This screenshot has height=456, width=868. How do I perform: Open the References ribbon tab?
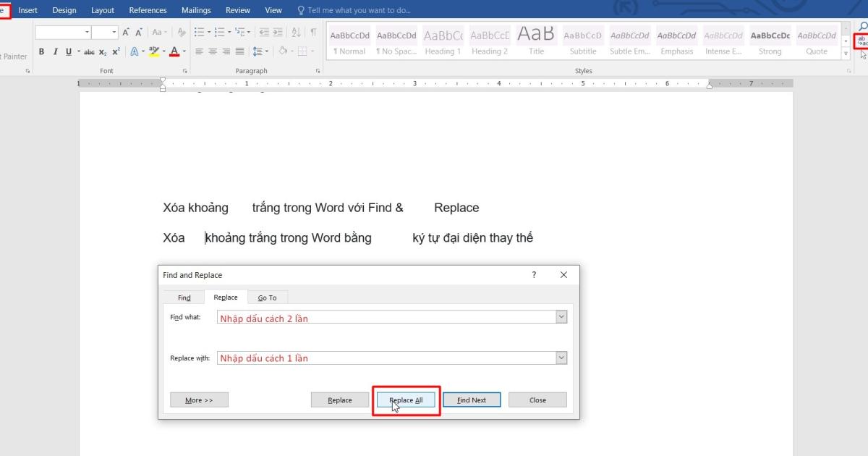[148, 9]
